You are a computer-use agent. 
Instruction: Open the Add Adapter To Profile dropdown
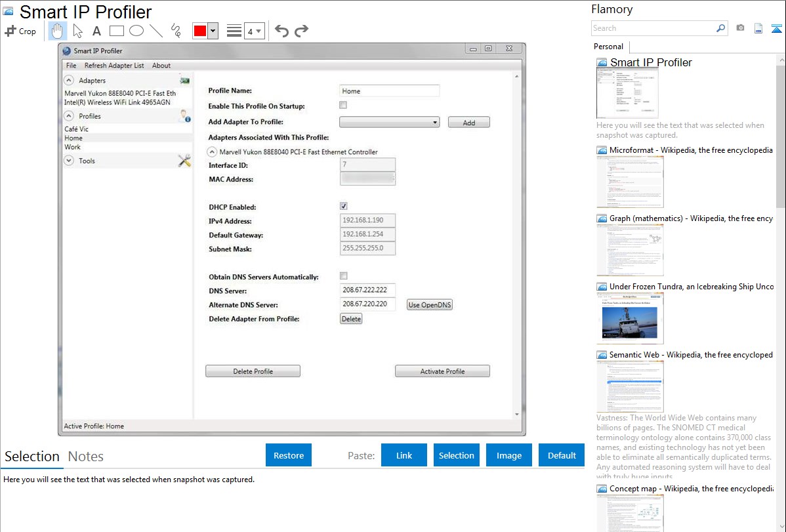pyautogui.click(x=390, y=122)
